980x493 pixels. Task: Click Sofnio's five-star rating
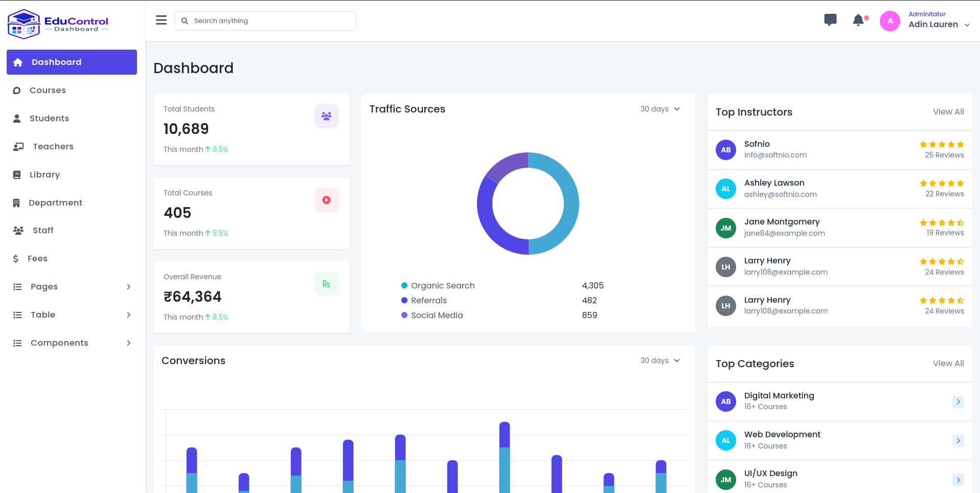coord(942,145)
